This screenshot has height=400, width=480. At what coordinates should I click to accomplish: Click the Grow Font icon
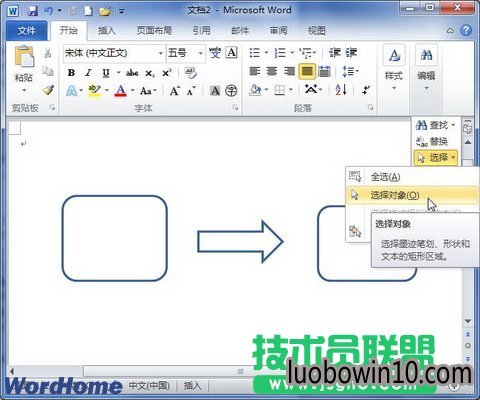coord(175,90)
